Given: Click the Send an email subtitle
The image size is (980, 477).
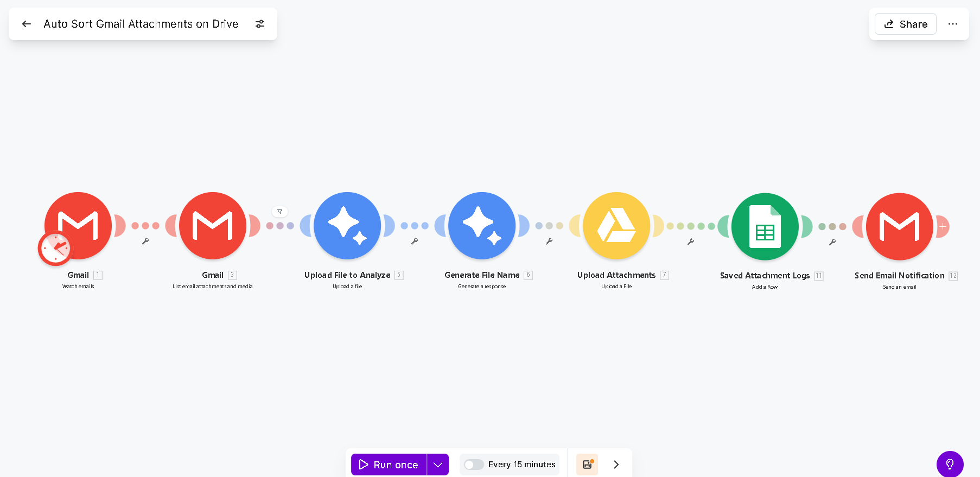Looking at the screenshot, I should (x=899, y=287).
